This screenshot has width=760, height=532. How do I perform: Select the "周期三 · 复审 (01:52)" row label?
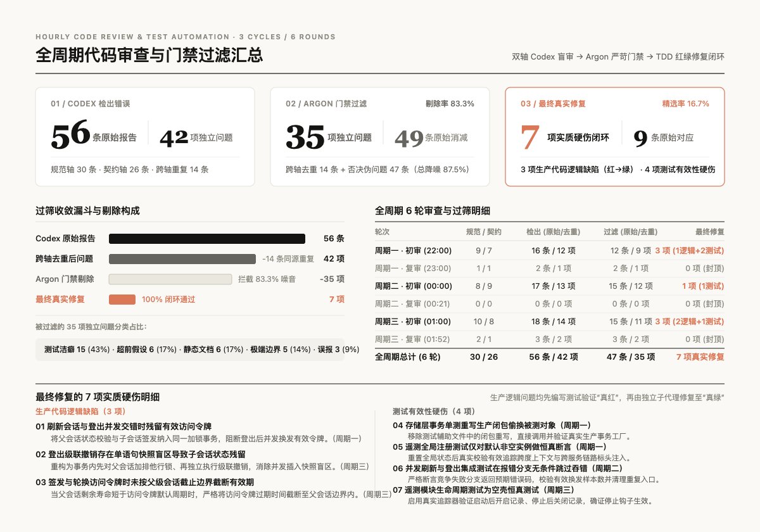(x=413, y=339)
